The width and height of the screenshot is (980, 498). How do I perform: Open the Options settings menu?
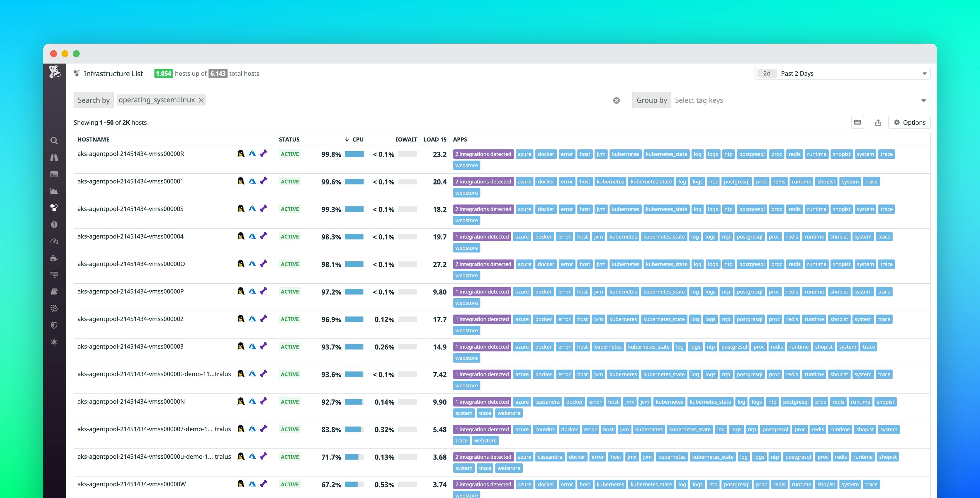(x=909, y=122)
